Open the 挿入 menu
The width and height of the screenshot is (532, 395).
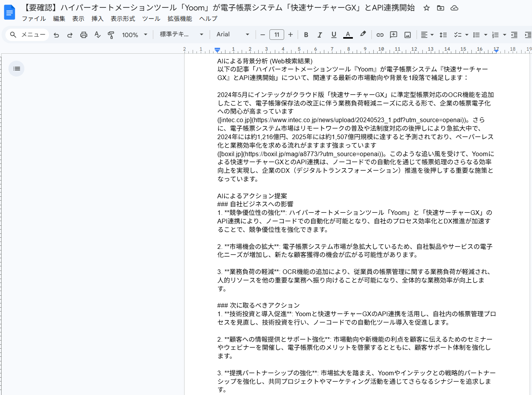(98, 19)
